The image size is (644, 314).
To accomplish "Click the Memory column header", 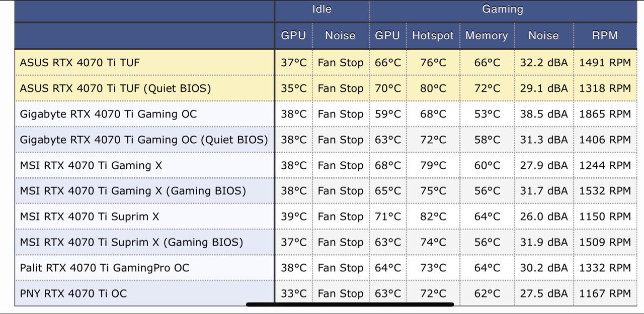I will pyautogui.click(x=487, y=36).
